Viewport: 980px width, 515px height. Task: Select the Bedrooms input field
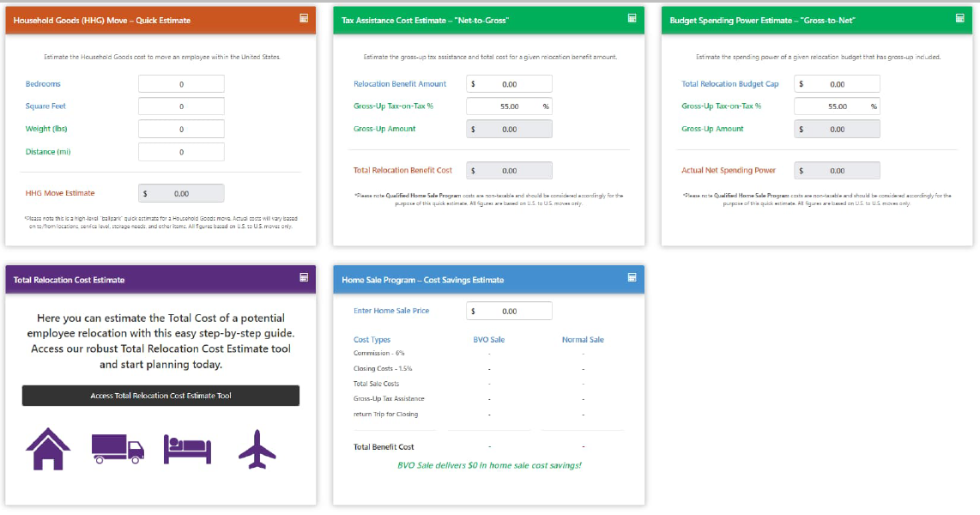[x=181, y=84]
